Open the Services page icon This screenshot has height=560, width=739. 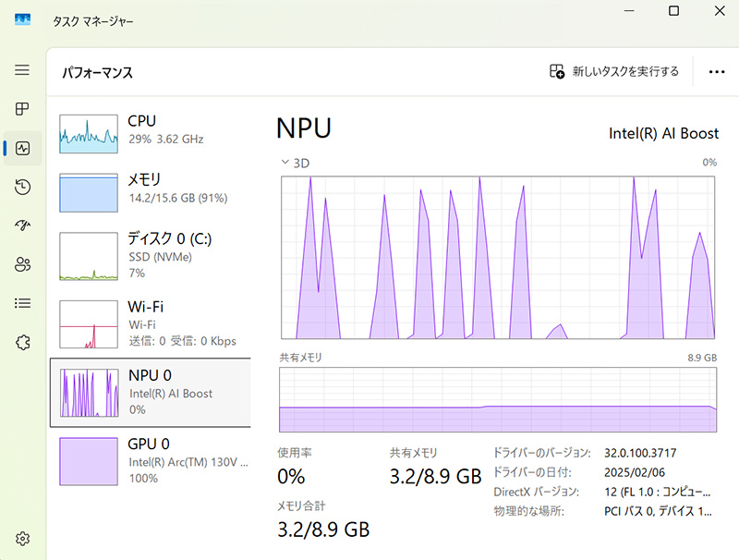[22, 342]
